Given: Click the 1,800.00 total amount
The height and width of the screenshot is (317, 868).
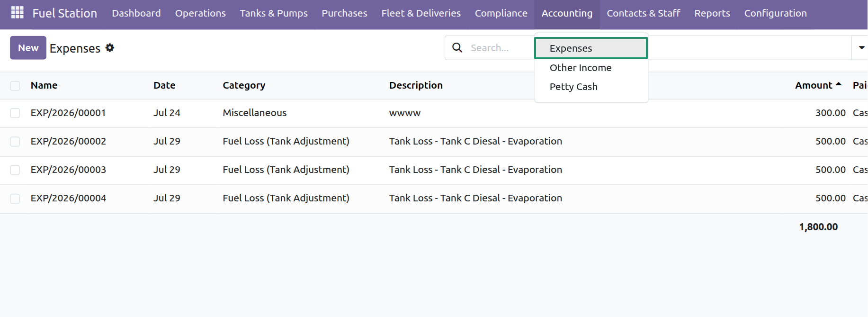Looking at the screenshot, I should [818, 227].
